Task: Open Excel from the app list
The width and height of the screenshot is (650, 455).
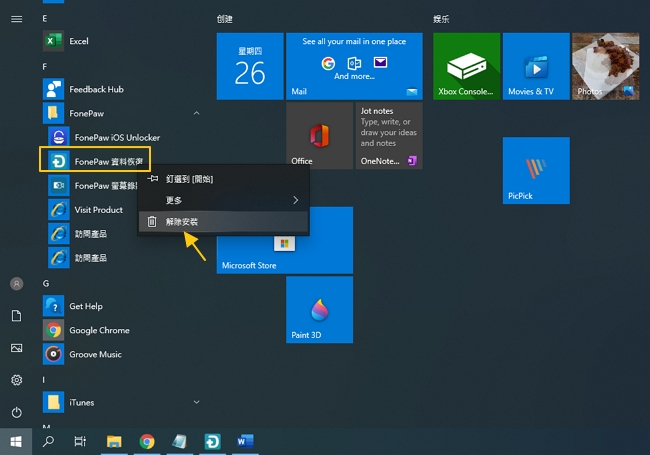Action: [120, 41]
